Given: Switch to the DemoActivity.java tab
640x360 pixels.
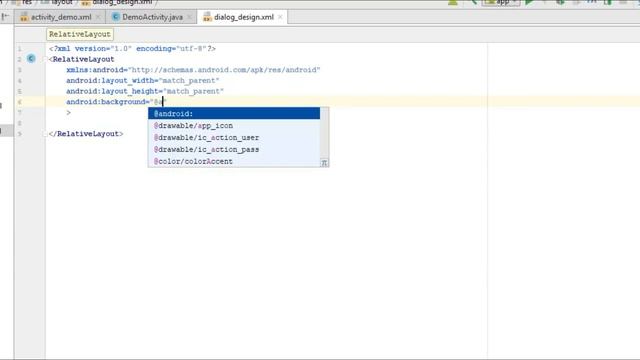Looking at the screenshot, I should (152, 17).
